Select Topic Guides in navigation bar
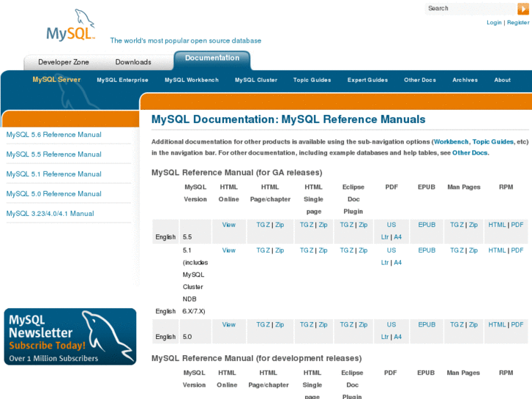The height and width of the screenshot is (399, 532). pyautogui.click(x=312, y=80)
